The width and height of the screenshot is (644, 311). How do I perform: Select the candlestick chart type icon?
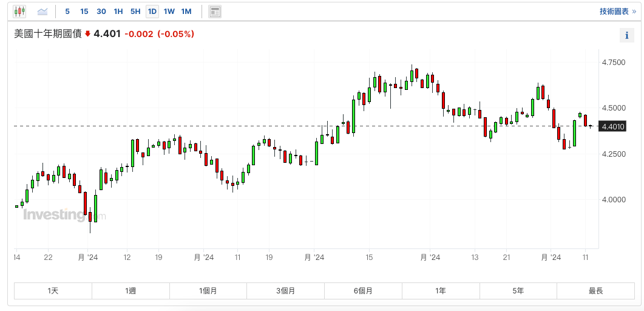[x=19, y=11]
